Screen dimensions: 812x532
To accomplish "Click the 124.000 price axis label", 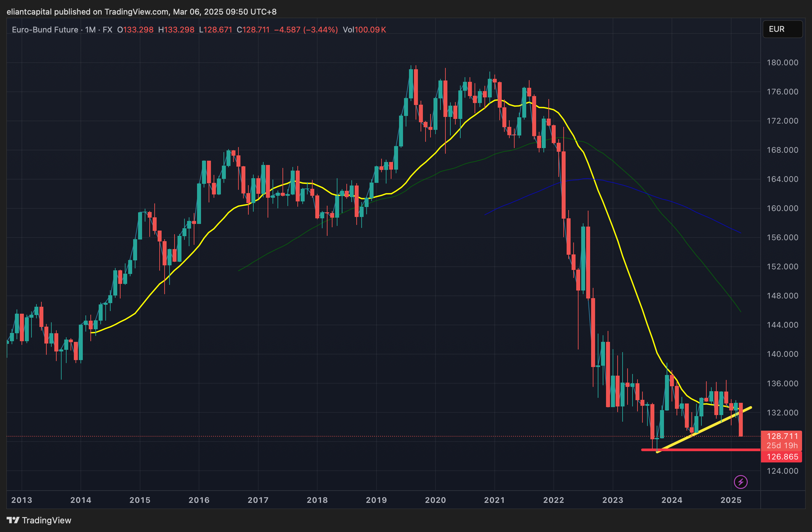I will (782, 471).
